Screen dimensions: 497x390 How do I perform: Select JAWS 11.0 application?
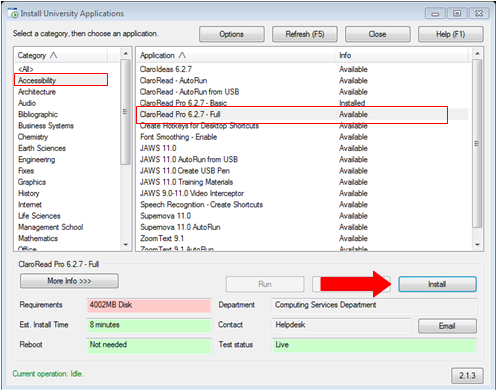[302, 148]
